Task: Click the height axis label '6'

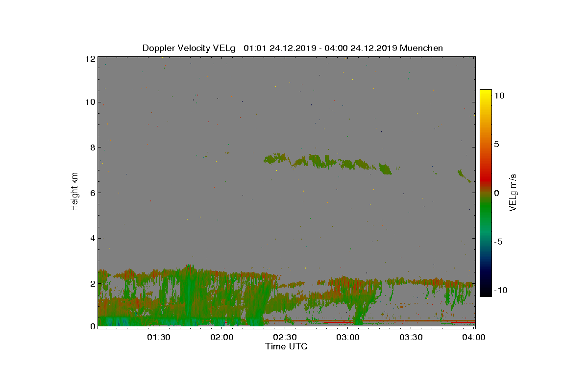Action: coord(92,193)
